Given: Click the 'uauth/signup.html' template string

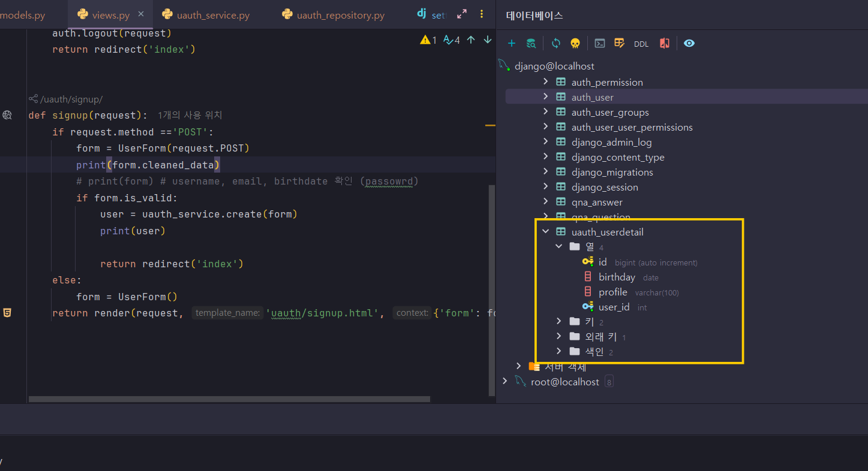Looking at the screenshot, I should 324,313.
